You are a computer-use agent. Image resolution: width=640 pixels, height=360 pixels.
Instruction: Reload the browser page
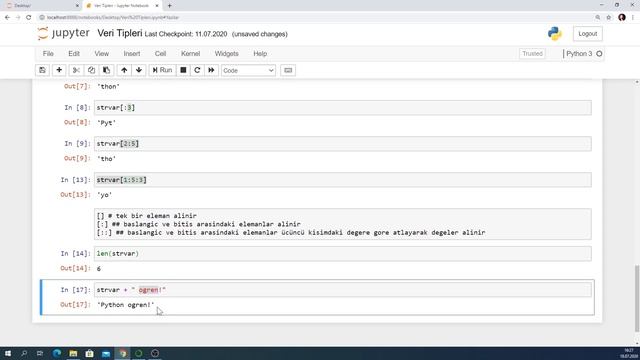coord(29,18)
